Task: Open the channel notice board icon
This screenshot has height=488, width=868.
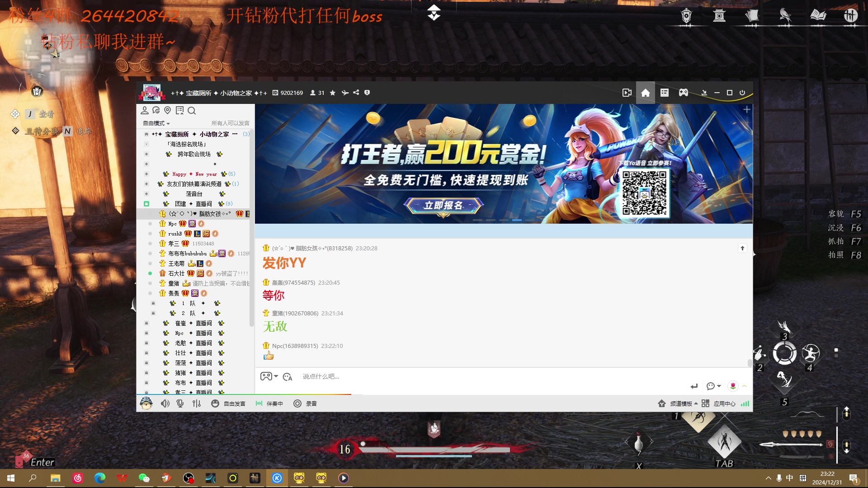Action: coord(179,110)
